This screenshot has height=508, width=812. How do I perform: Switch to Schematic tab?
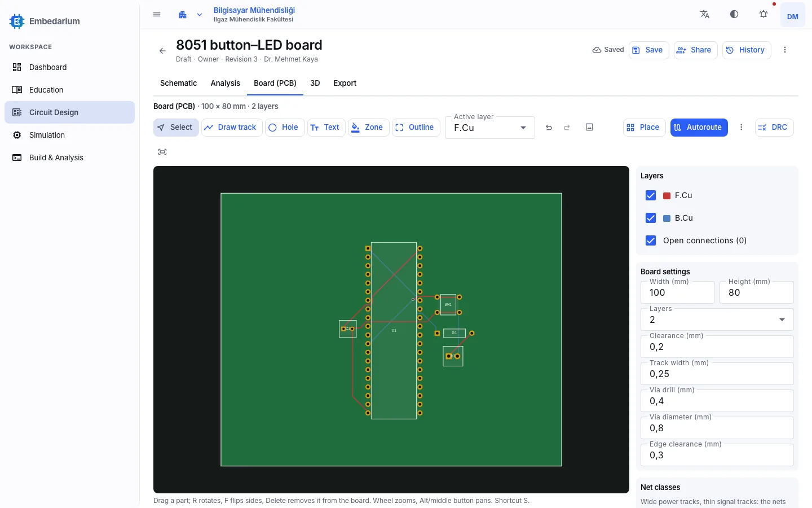coord(179,83)
